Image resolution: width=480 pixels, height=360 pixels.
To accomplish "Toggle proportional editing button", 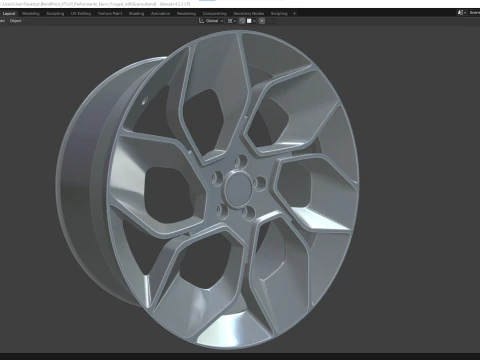I will pyautogui.click(x=262, y=21).
